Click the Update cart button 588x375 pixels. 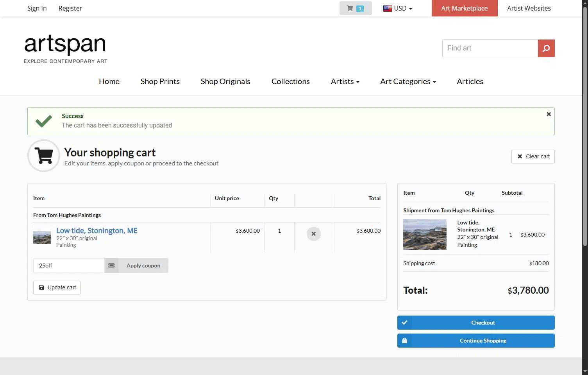click(x=57, y=287)
